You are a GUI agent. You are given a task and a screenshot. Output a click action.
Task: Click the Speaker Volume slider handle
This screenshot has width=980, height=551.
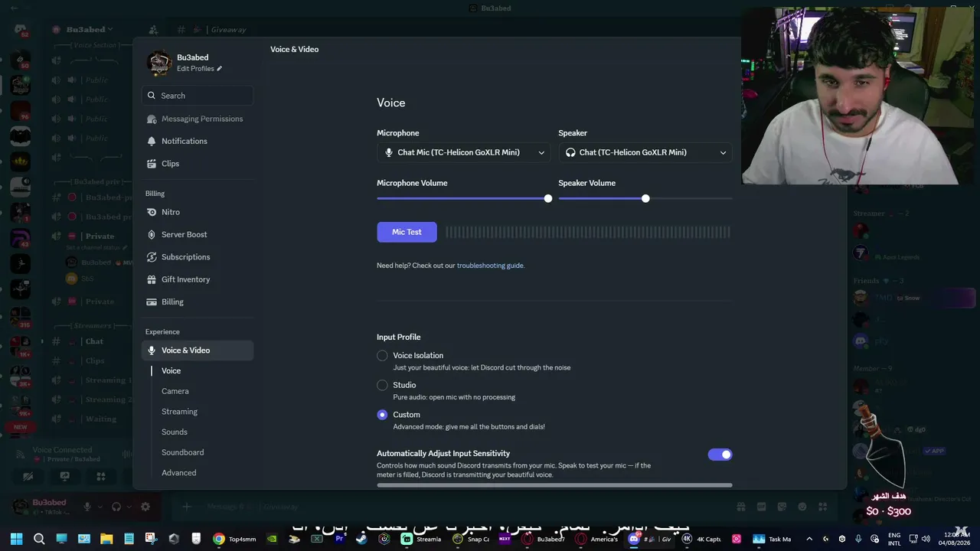645,199
